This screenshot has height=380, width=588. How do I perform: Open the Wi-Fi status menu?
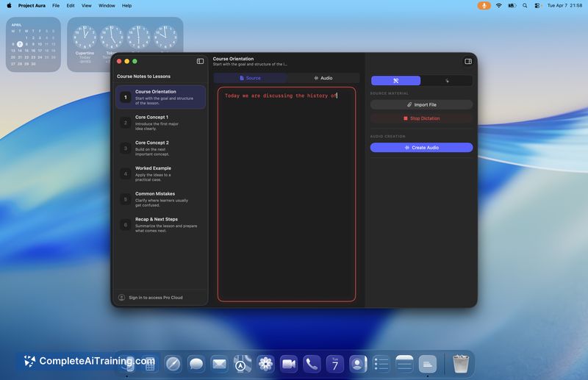coord(499,6)
